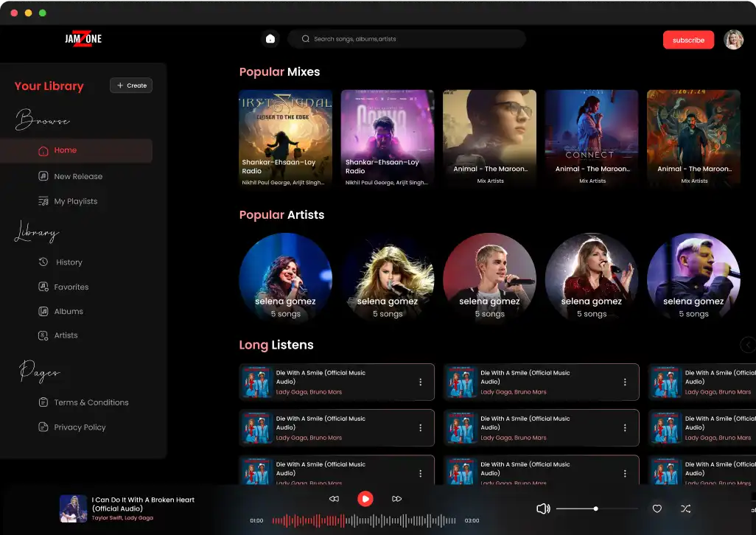
Task: Open options for second row, first column song
Action: 421,427
